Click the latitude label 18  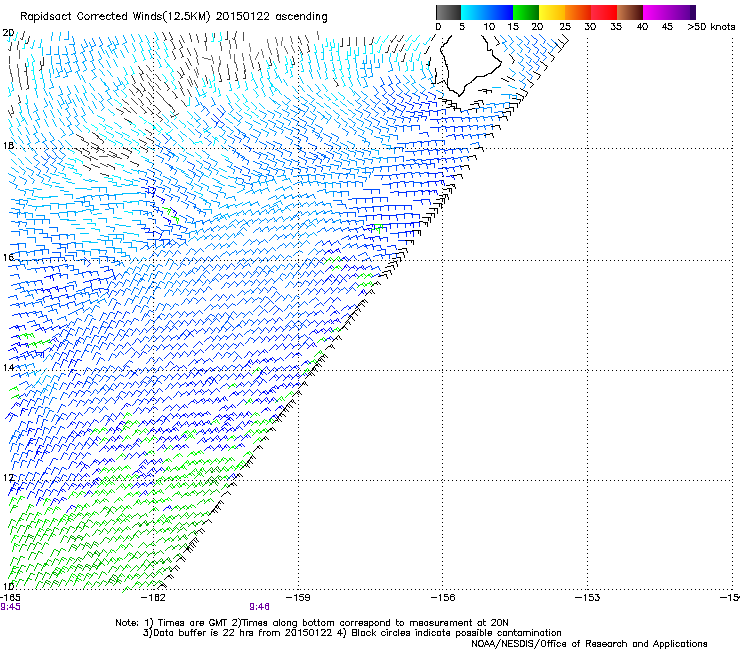[x=8, y=145]
